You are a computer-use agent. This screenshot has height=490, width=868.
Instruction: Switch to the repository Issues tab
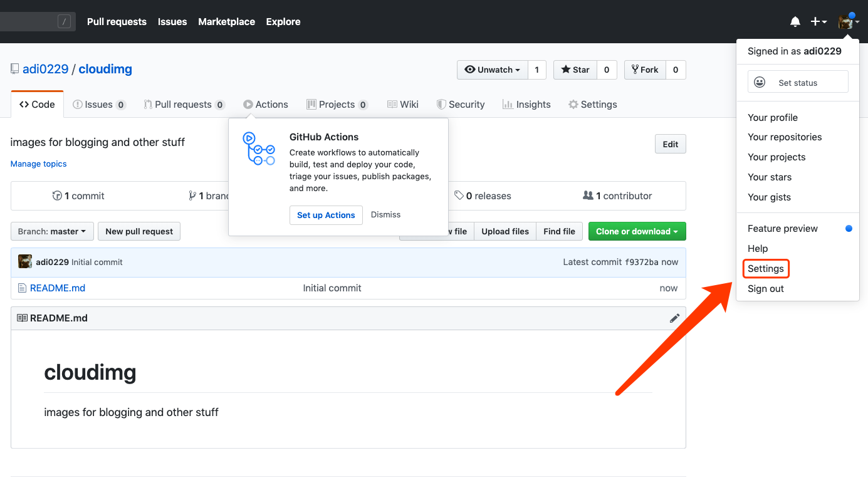click(99, 105)
